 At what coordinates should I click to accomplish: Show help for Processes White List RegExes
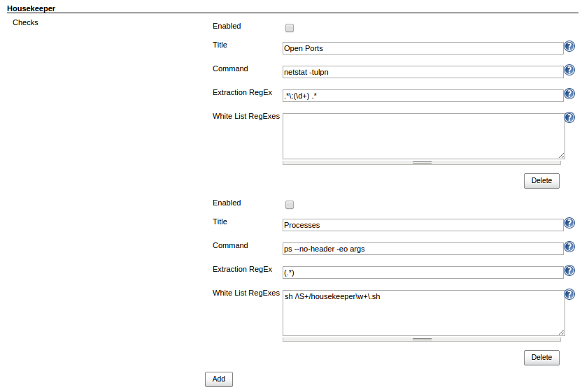(x=569, y=294)
